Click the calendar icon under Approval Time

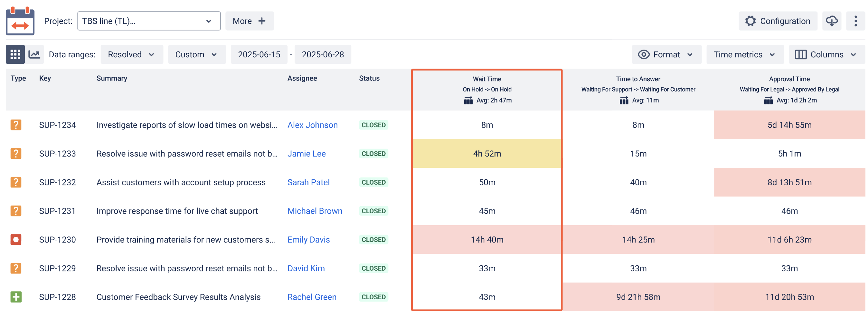pos(768,100)
